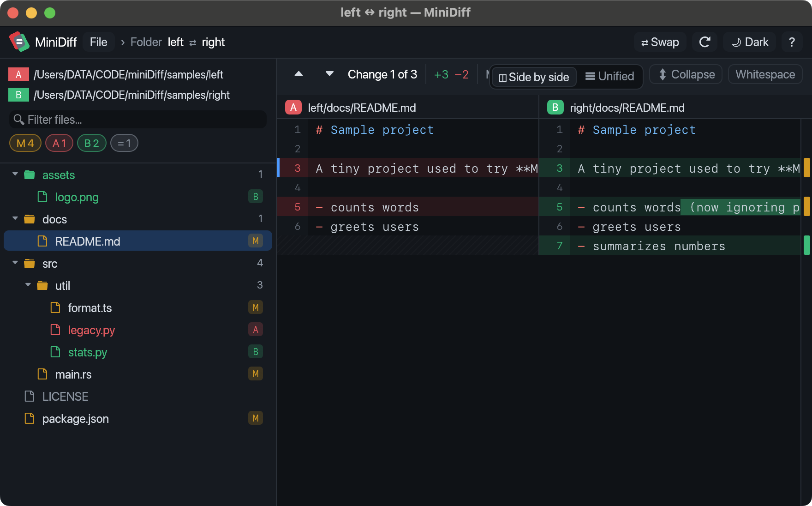Click the legacy.py file icon
Image resolution: width=812 pixels, height=506 pixels.
[x=55, y=330]
